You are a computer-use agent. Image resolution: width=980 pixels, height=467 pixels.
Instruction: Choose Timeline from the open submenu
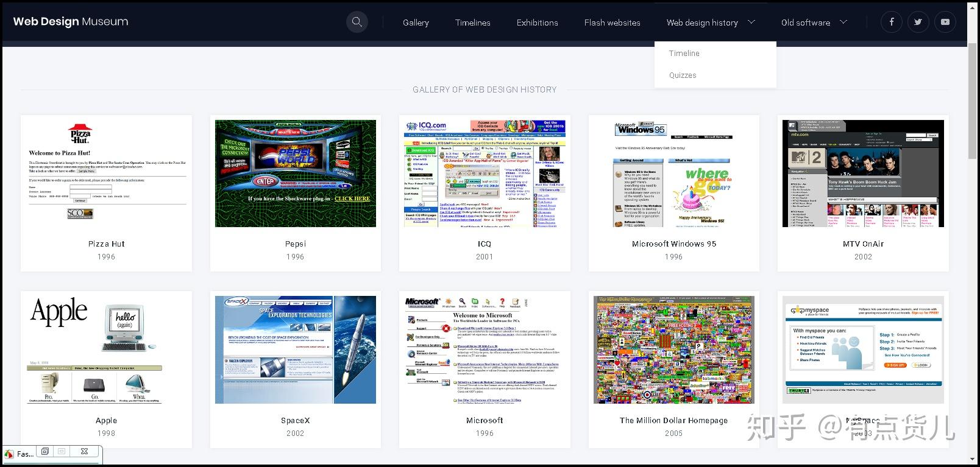click(x=684, y=53)
